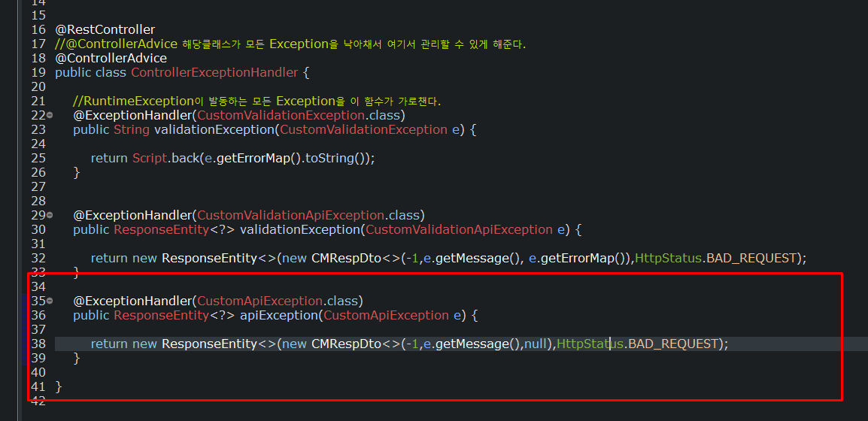Click line number 38 in the gutter

point(39,344)
